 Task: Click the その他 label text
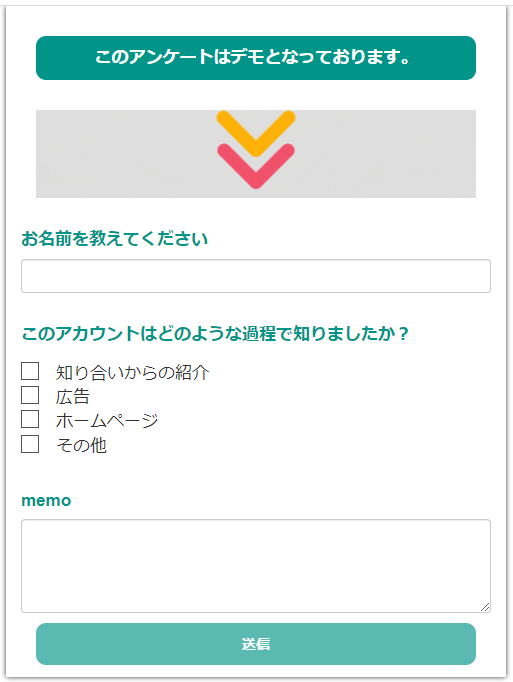81,445
